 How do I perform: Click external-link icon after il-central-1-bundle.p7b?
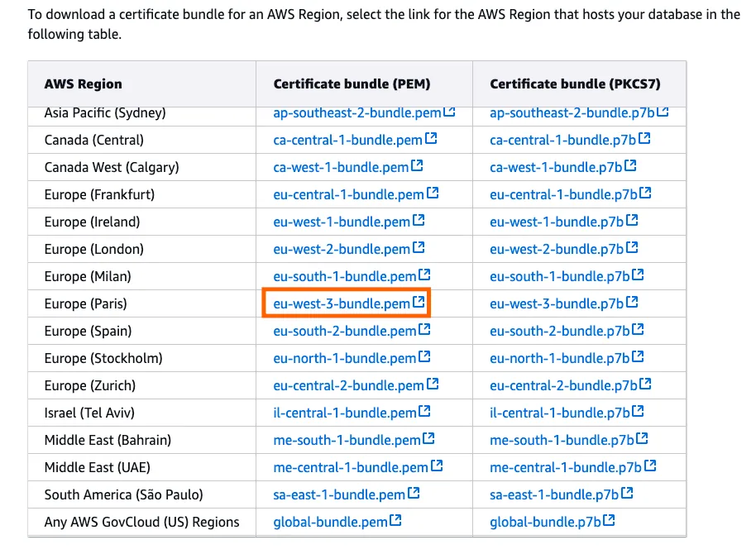coord(638,411)
